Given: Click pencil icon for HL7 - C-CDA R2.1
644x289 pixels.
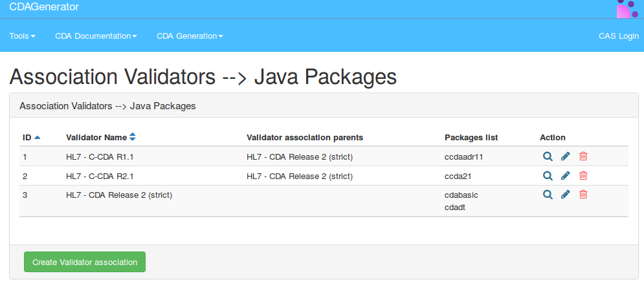Looking at the screenshot, I should [x=565, y=176].
